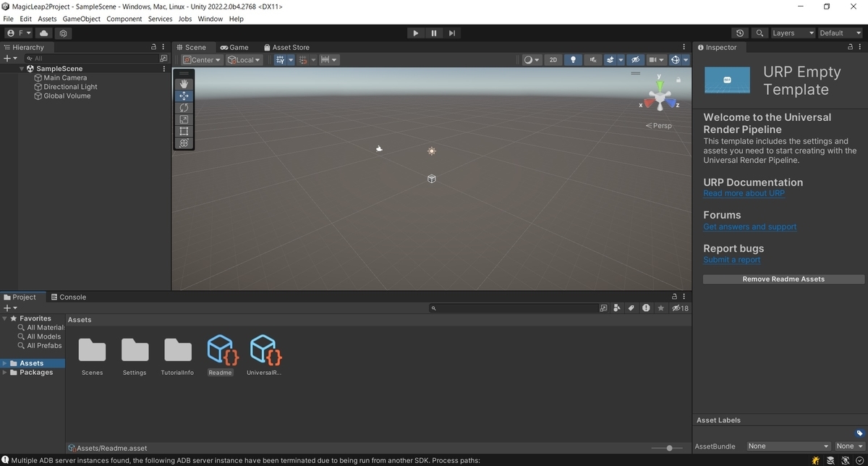
Task: Select Main Camera in the Hierarchy
Action: pos(66,77)
